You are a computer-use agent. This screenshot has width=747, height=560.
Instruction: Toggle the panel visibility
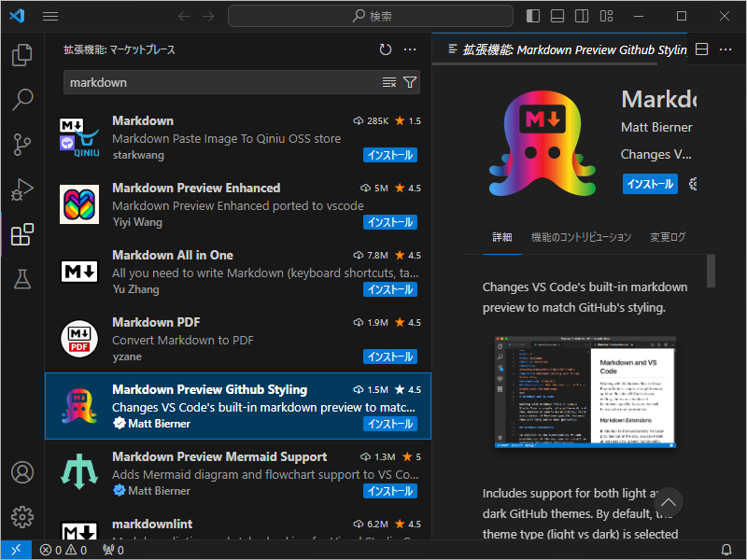point(559,15)
